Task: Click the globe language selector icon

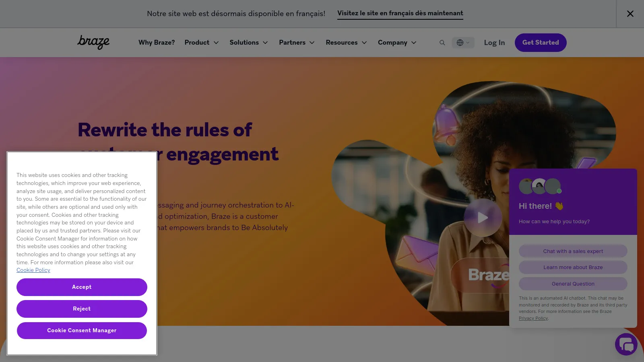Action: click(461, 42)
